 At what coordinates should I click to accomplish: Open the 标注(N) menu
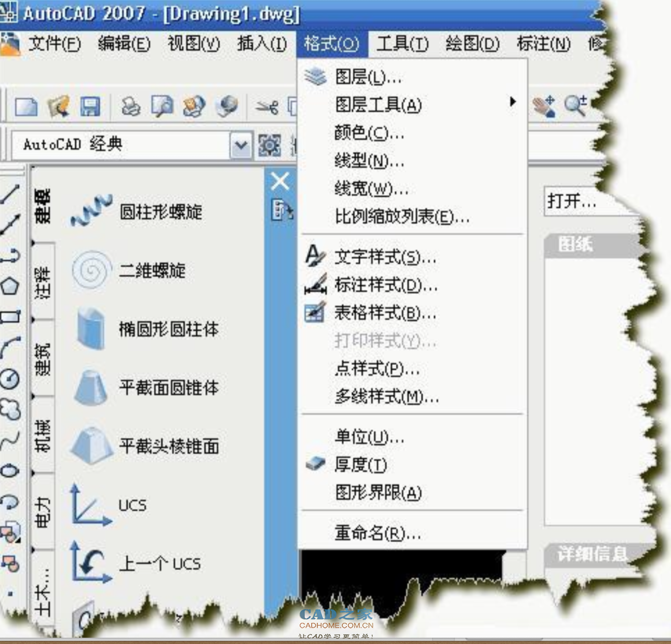(543, 44)
